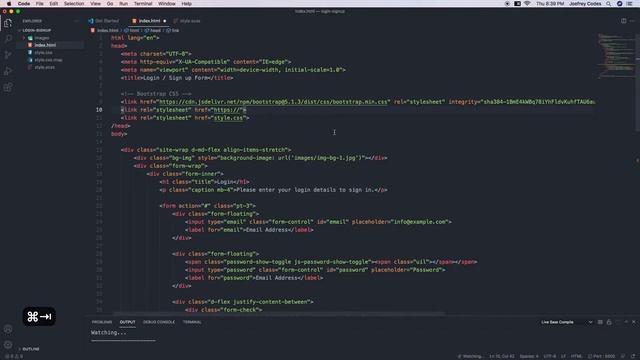
Task: Click the link breadcrumb segment
Action: point(173,30)
